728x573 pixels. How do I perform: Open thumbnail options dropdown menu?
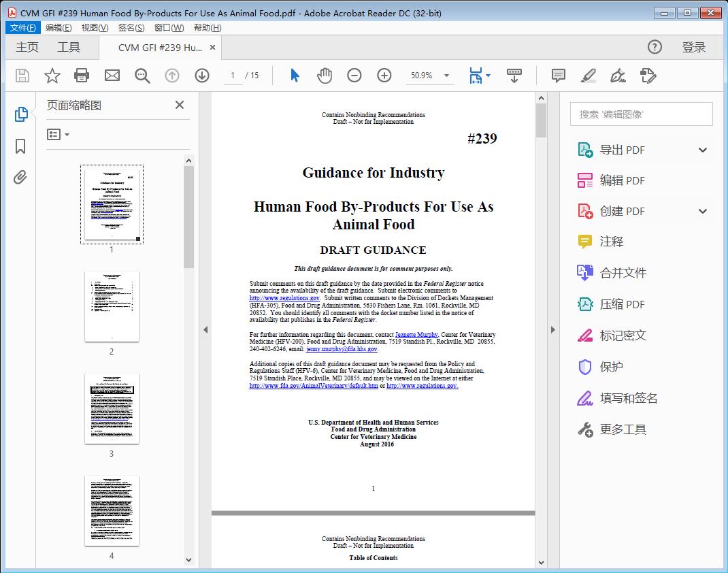coord(59,135)
